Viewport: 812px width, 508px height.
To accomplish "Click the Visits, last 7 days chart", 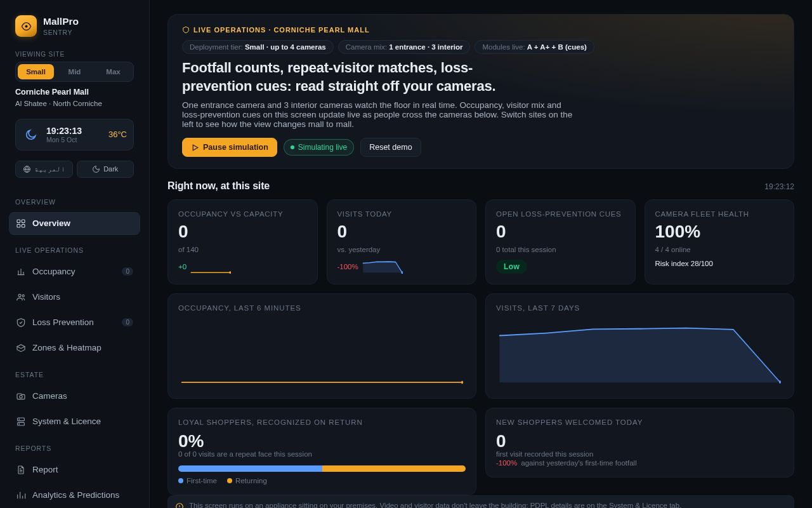I will point(639,355).
